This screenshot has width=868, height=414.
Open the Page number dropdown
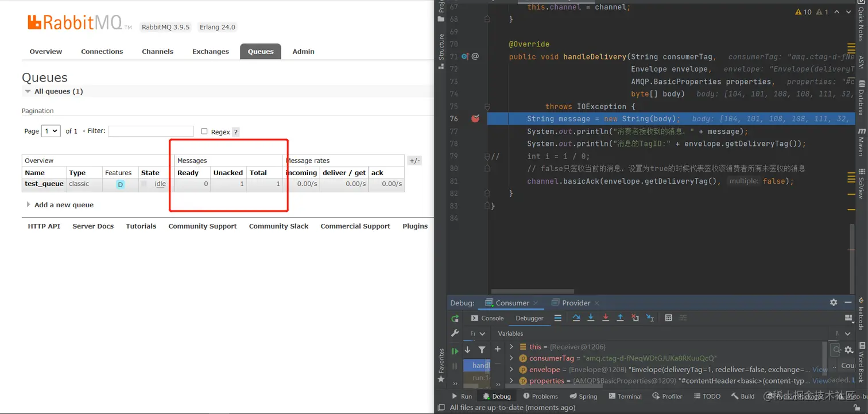51,131
